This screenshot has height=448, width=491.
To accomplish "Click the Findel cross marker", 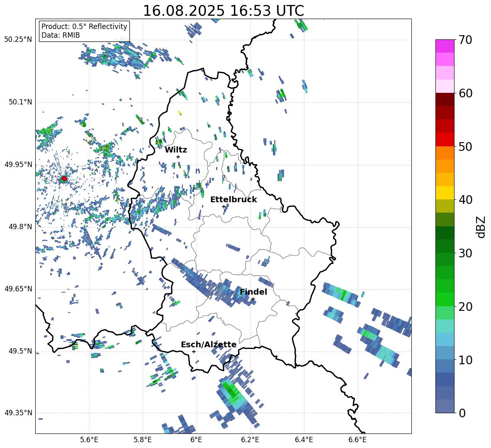I will point(253,299).
